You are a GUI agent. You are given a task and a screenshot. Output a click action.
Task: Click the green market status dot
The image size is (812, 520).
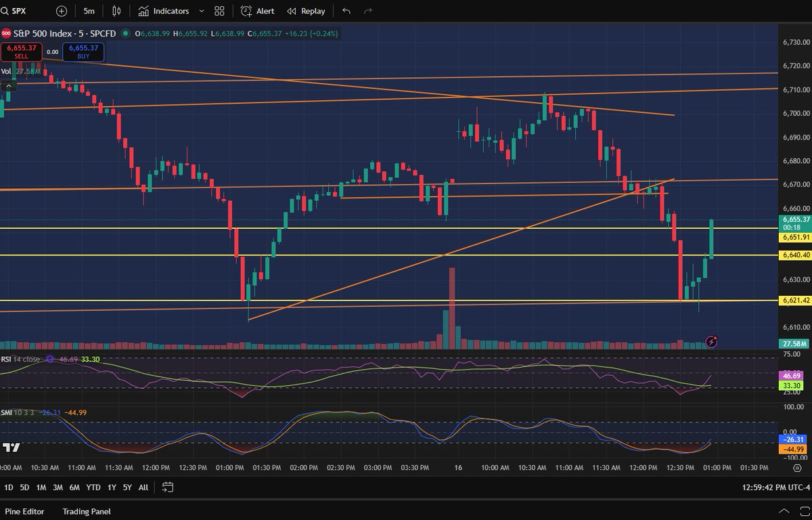127,33
